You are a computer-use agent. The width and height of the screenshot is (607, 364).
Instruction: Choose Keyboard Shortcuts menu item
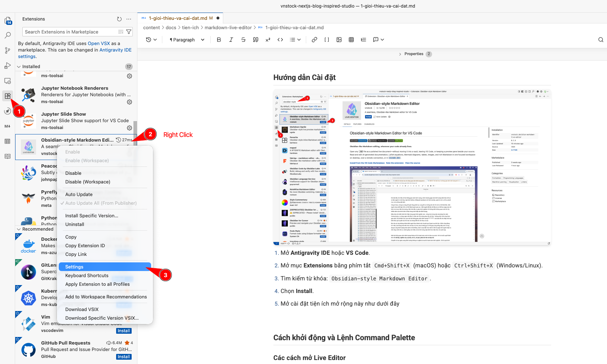[87, 276]
